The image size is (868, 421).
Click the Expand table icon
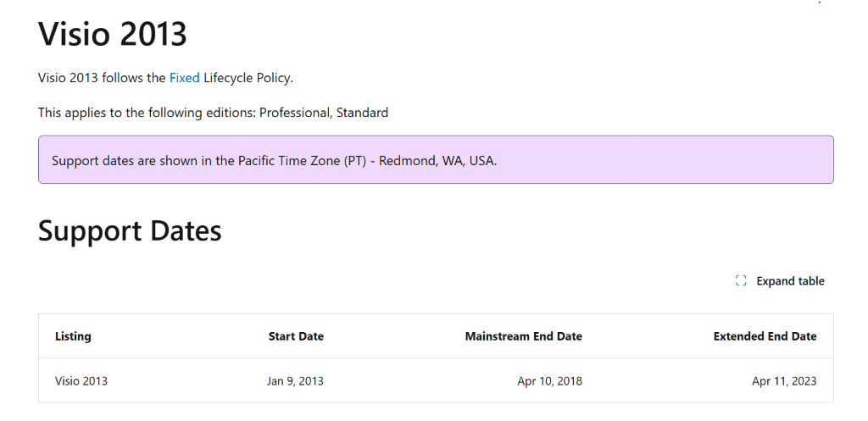click(x=741, y=281)
